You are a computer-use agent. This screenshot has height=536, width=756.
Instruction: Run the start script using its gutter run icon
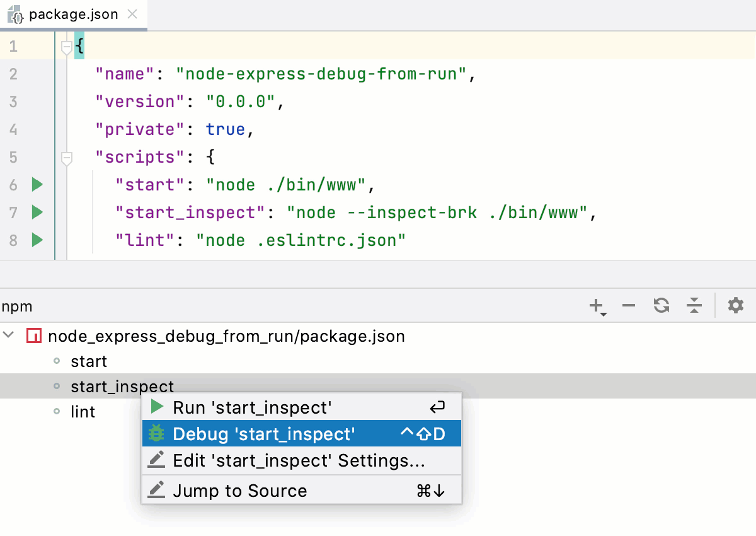click(37, 184)
